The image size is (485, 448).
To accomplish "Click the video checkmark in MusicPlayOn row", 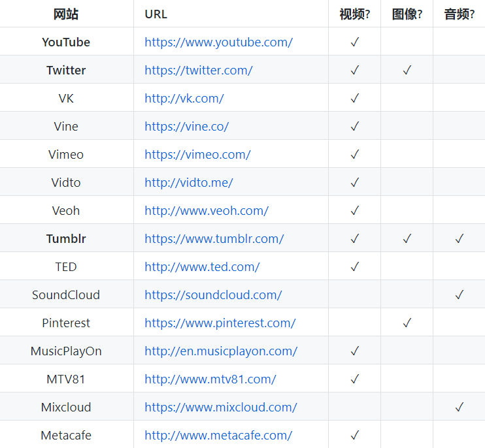I will coord(355,351).
